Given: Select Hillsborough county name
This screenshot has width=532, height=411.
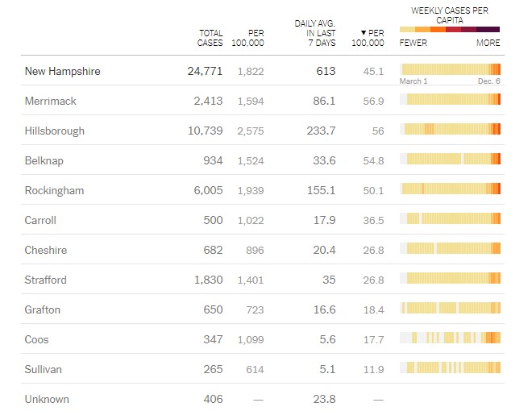Looking at the screenshot, I should click(x=55, y=131).
